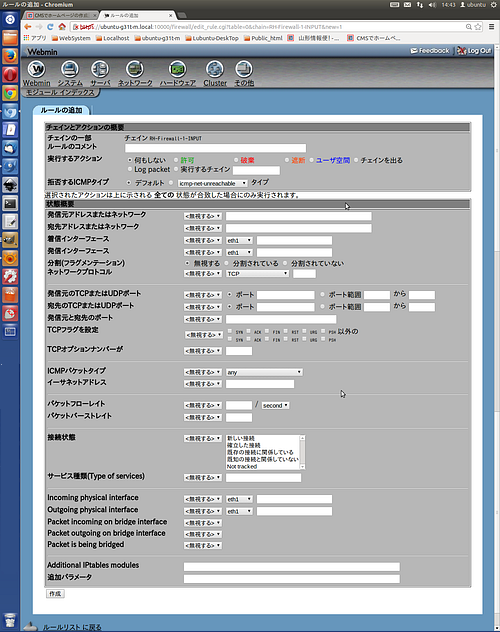Image resolution: width=500 pixels, height=632 pixels.
Task: Open the その他 category icon
Action: coord(244,70)
